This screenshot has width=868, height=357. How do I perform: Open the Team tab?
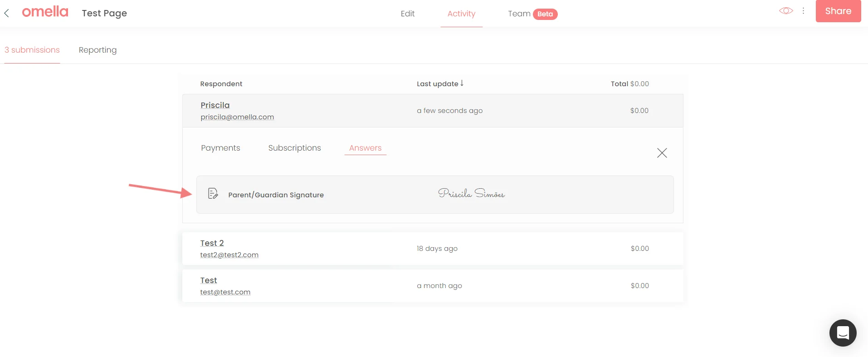(519, 14)
